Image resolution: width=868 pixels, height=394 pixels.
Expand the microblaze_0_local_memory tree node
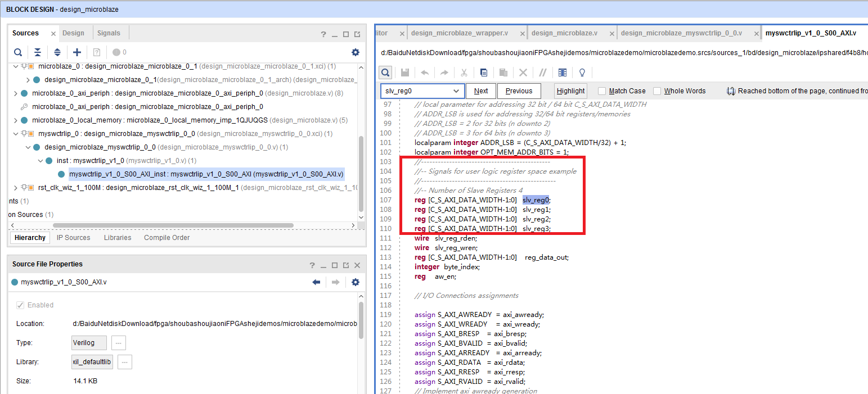[x=16, y=120]
